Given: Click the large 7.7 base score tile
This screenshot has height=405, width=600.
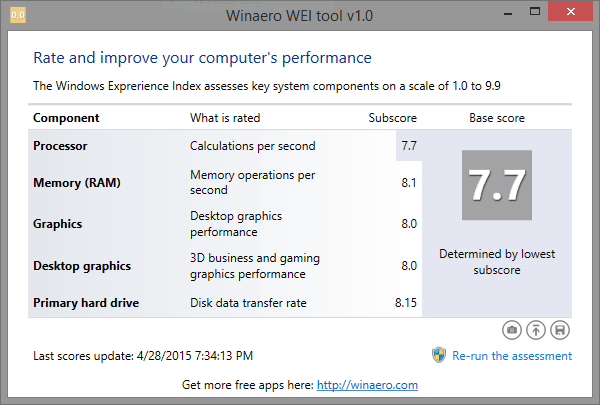Looking at the screenshot, I should [x=497, y=185].
